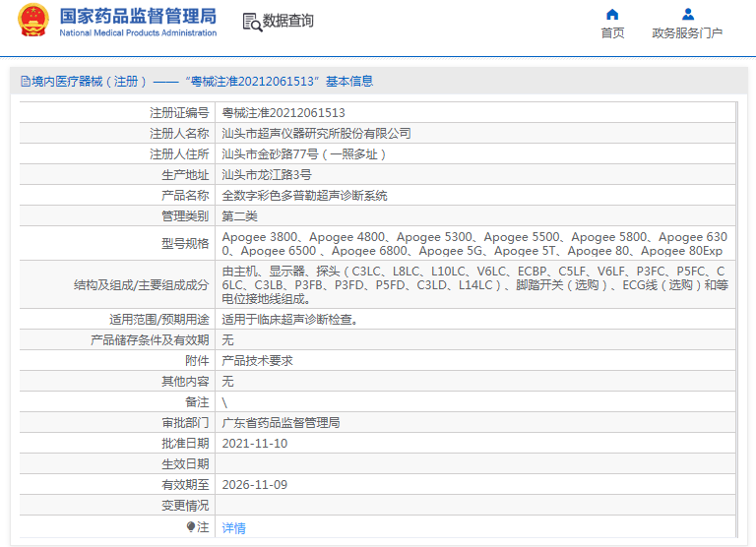This screenshot has width=756, height=547.
Task: Click the Apogee model list cell
Action: (474, 243)
